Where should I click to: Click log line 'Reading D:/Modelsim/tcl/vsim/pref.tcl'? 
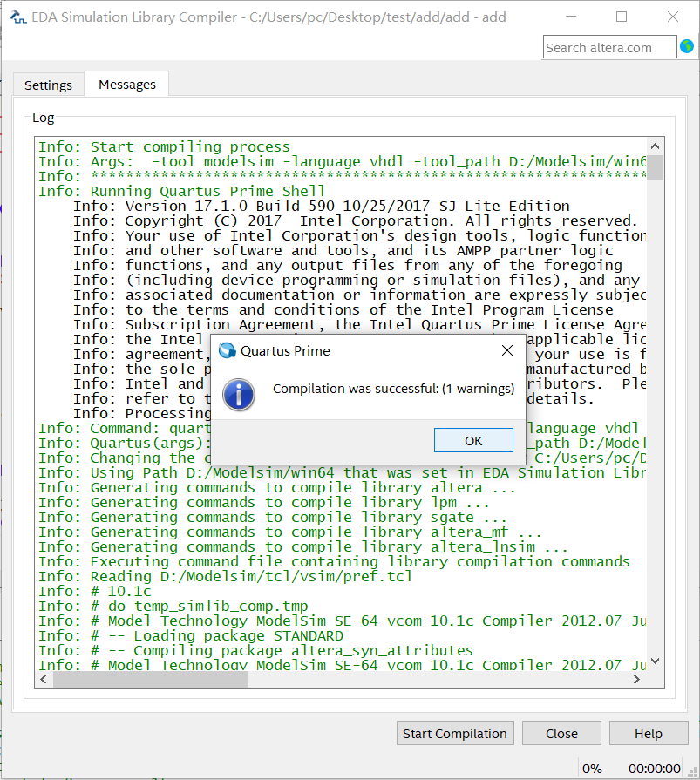tap(226, 577)
